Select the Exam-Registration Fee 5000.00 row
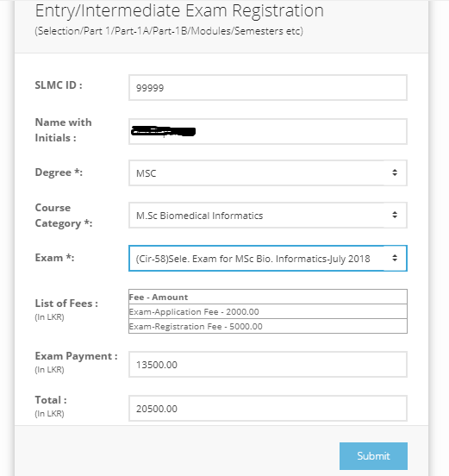449x476 pixels. (x=267, y=326)
